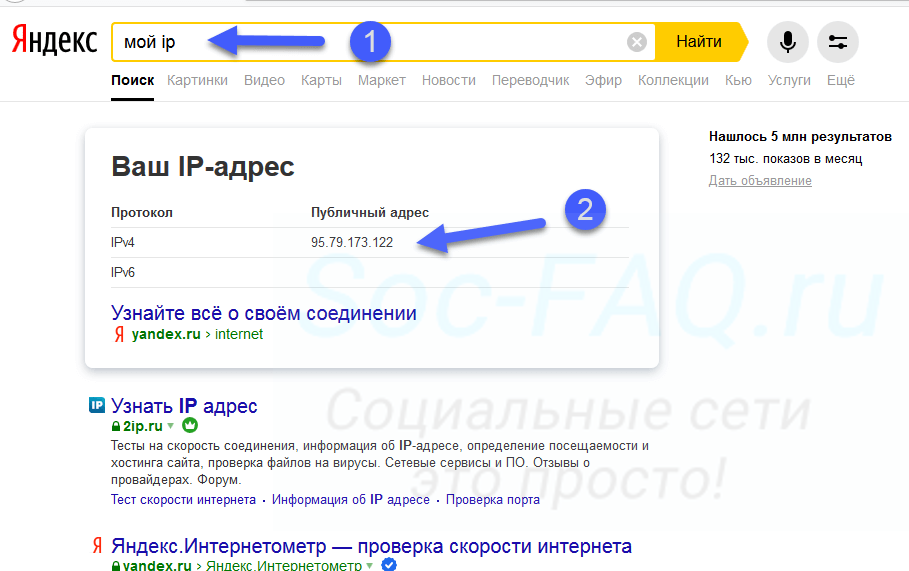
Task: Click the Протокол column header
Action: [142, 213]
